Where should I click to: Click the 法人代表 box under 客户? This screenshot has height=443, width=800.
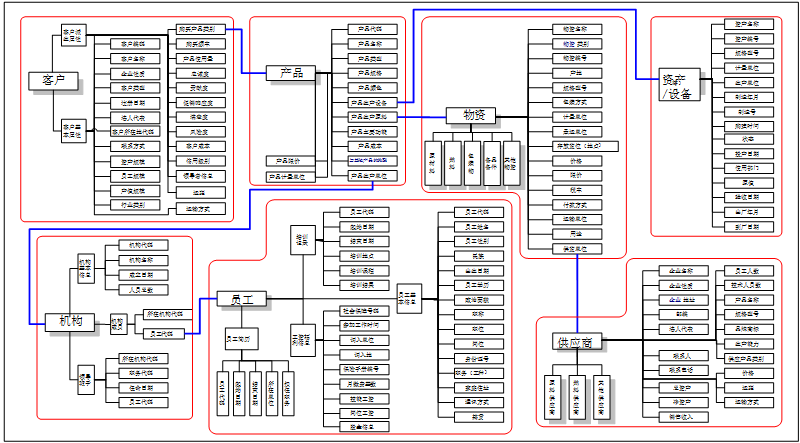click(x=136, y=117)
